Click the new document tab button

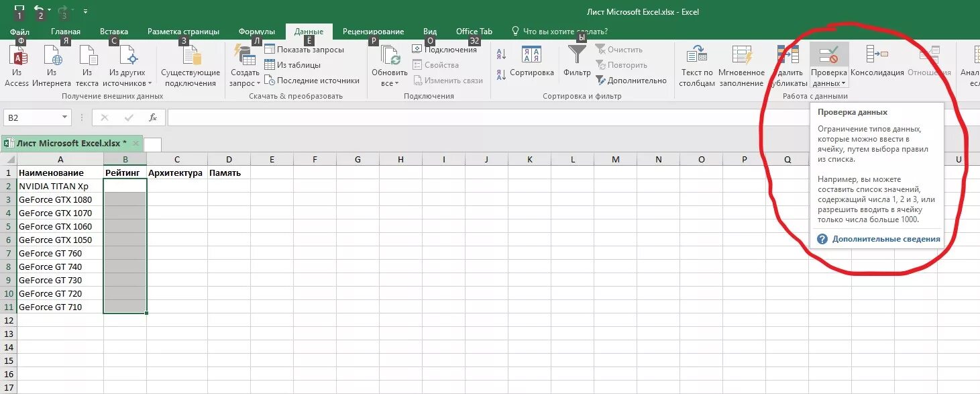point(152,144)
